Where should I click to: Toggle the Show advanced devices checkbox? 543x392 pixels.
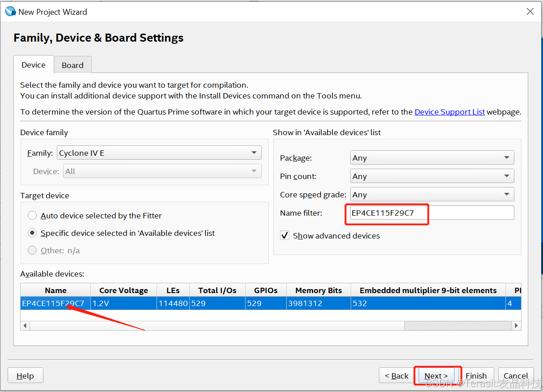284,235
